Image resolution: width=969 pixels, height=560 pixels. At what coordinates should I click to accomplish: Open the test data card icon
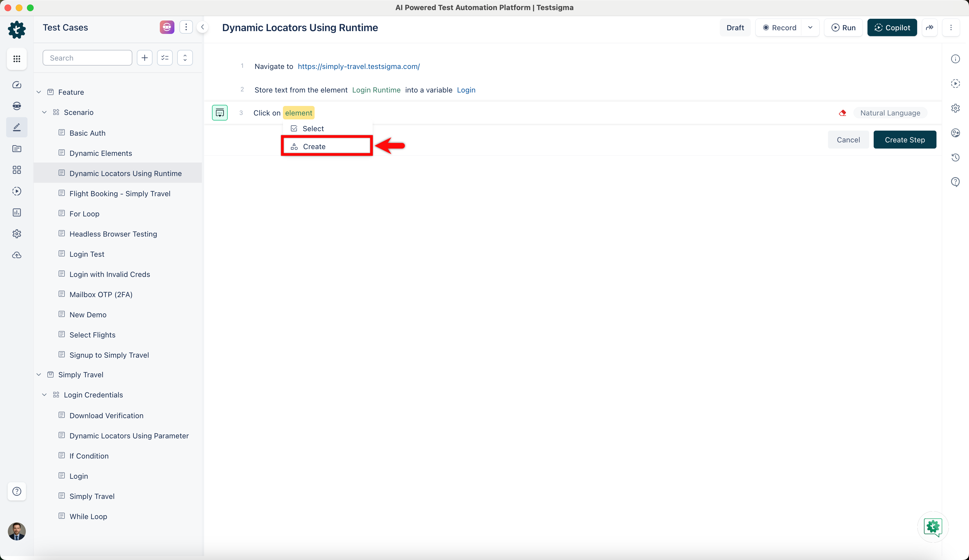pyautogui.click(x=17, y=149)
